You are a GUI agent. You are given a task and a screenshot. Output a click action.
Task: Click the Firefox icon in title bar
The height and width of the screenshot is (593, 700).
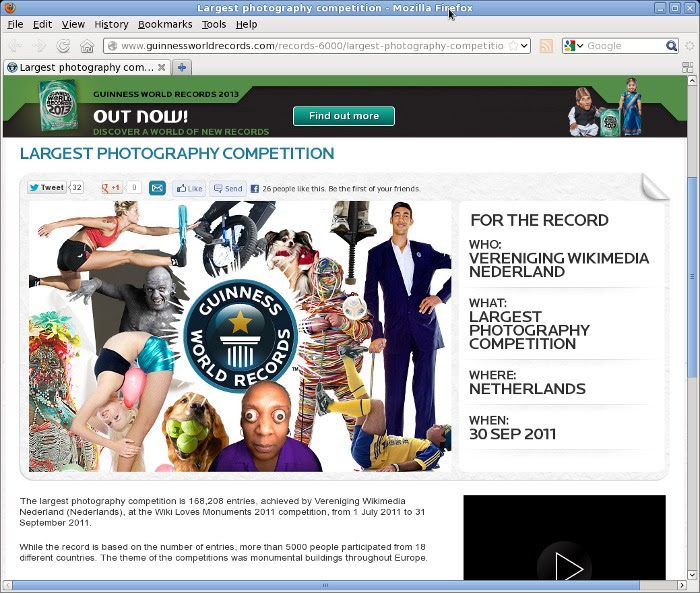coord(9,7)
